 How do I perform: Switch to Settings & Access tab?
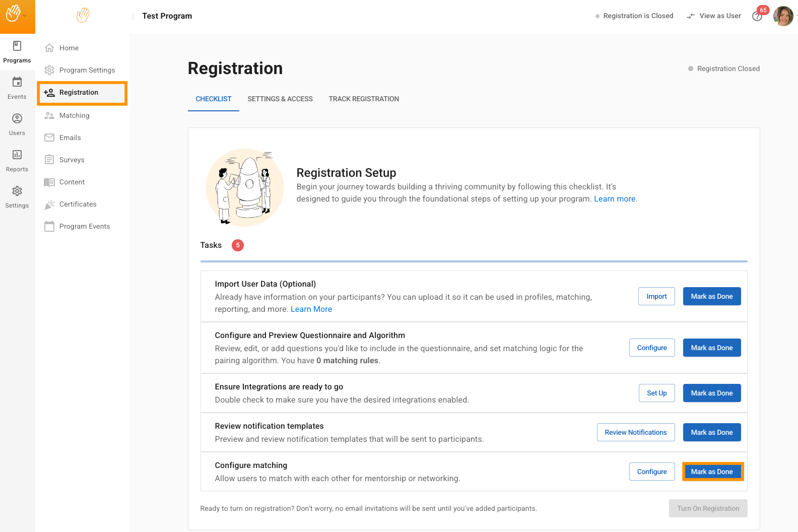tap(280, 99)
